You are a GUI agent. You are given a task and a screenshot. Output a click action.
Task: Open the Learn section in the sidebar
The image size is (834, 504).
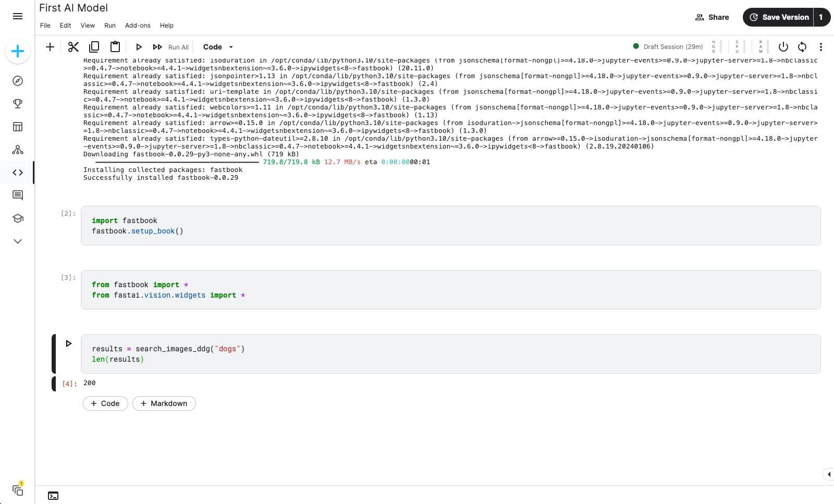[x=18, y=218]
